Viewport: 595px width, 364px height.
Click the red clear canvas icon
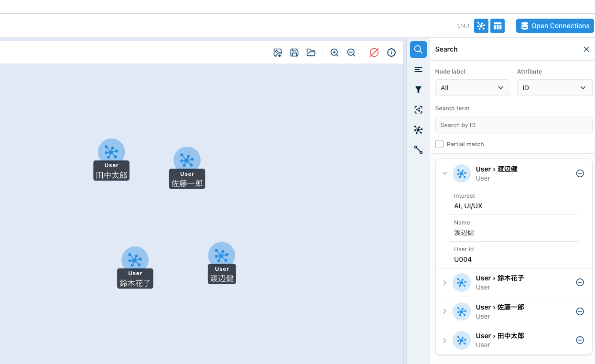(374, 53)
